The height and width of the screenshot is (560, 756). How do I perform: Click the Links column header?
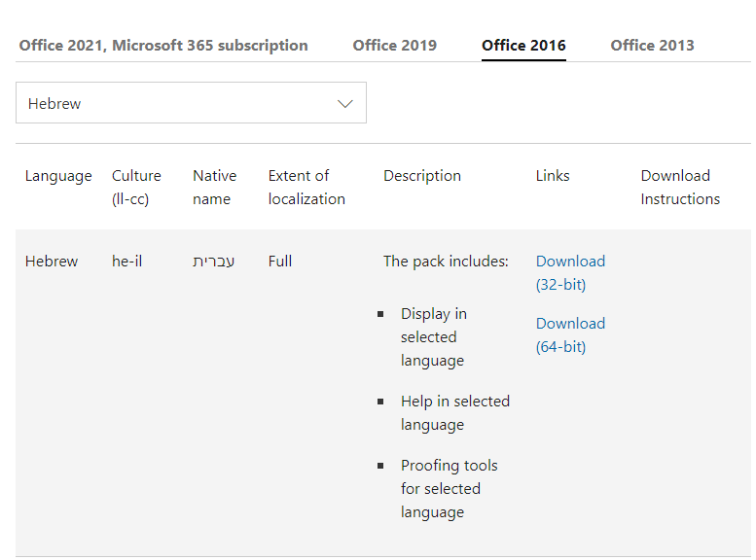[553, 176]
